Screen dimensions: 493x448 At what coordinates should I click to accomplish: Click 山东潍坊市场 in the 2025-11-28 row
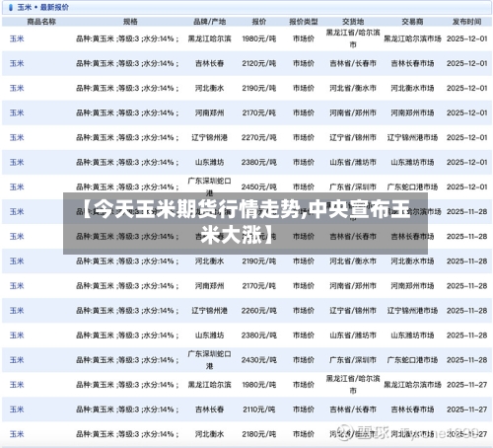pyautogui.click(x=412, y=336)
